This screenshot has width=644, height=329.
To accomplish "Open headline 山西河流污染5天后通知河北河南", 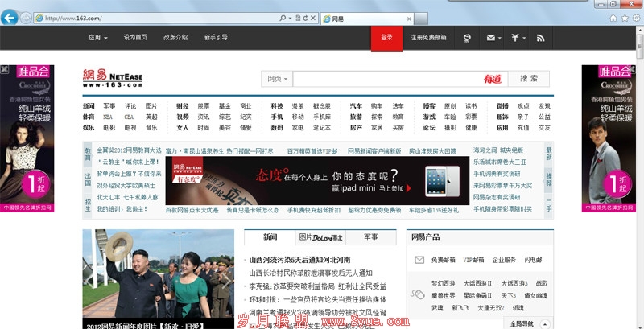I will tap(299, 260).
